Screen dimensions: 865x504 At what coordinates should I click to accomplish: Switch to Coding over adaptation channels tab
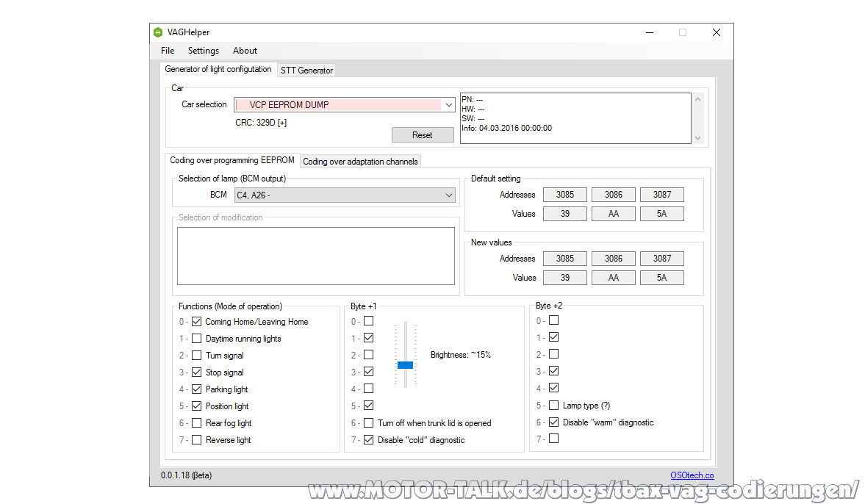[360, 162]
